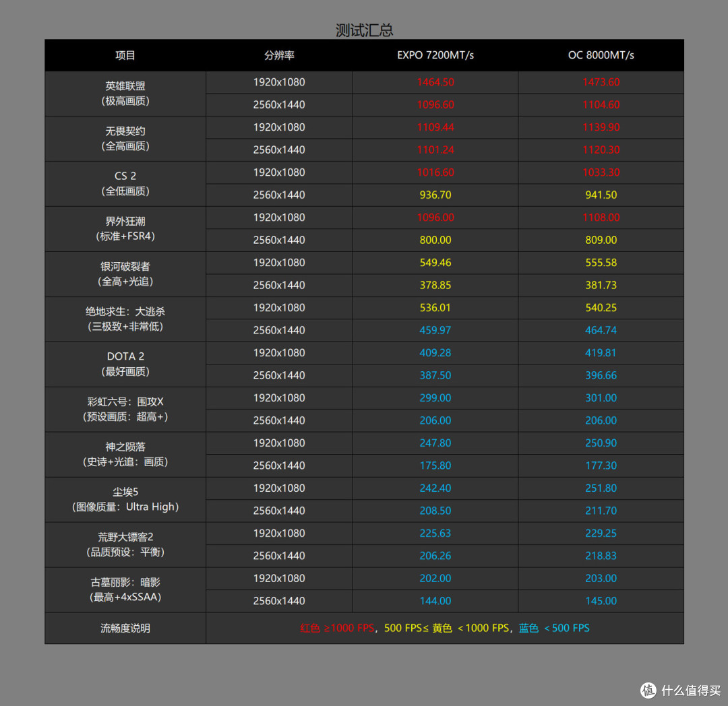Click the value 177.30

[601, 466]
